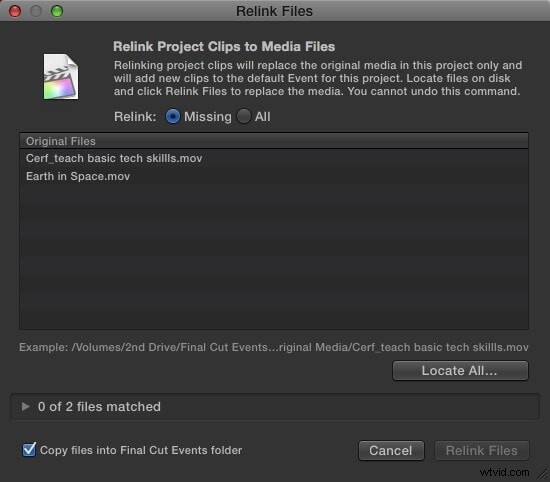Click the Relink Files title bar

click(x=275, y=11)
